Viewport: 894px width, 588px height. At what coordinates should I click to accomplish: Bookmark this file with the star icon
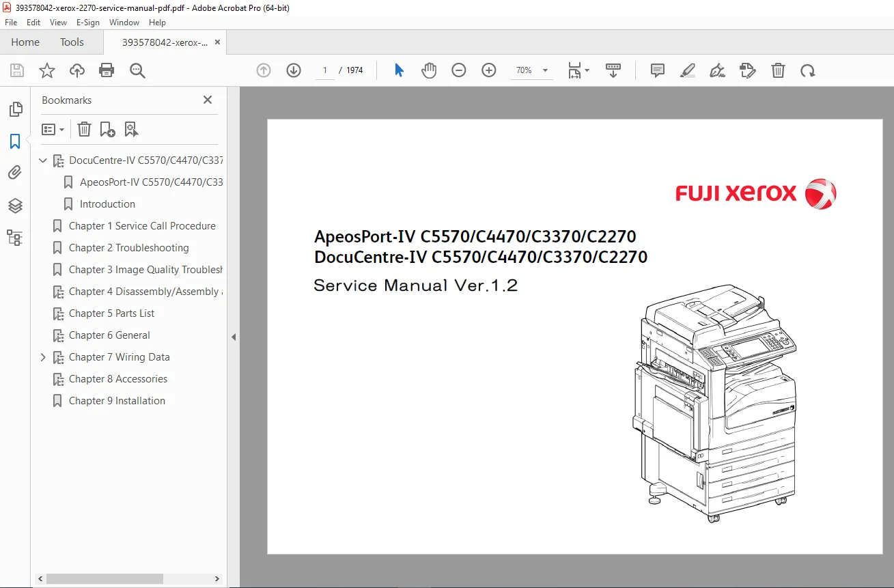pos(47,70)
